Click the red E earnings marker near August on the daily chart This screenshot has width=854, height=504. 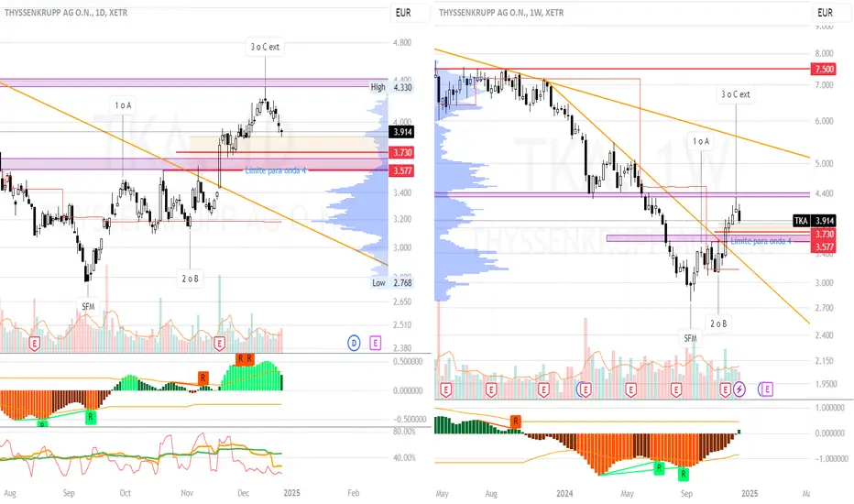click(34, 344)
